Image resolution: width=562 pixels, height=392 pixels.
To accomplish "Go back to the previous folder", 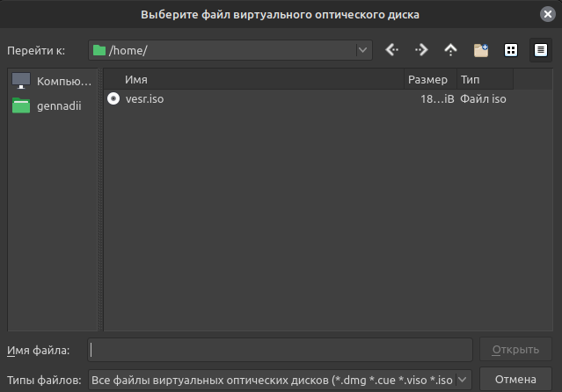I will pyautogui.click(x=392, y=50).
